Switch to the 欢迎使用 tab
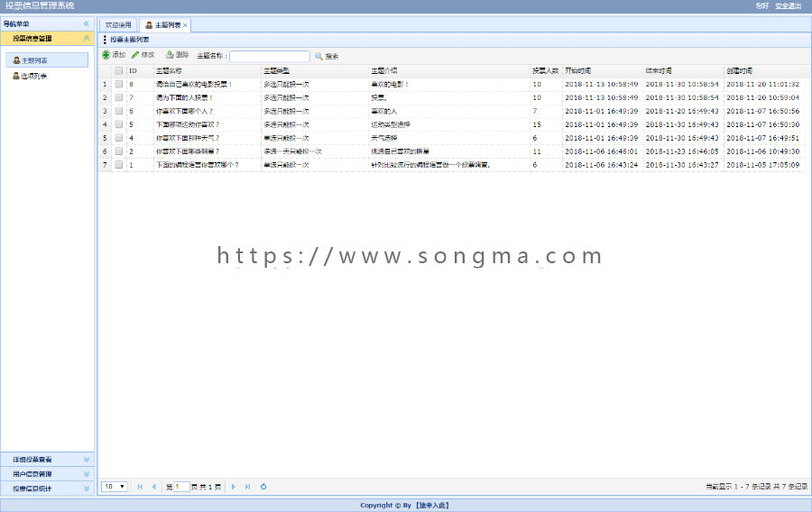812x512 pixels. [x=118, y=25]
